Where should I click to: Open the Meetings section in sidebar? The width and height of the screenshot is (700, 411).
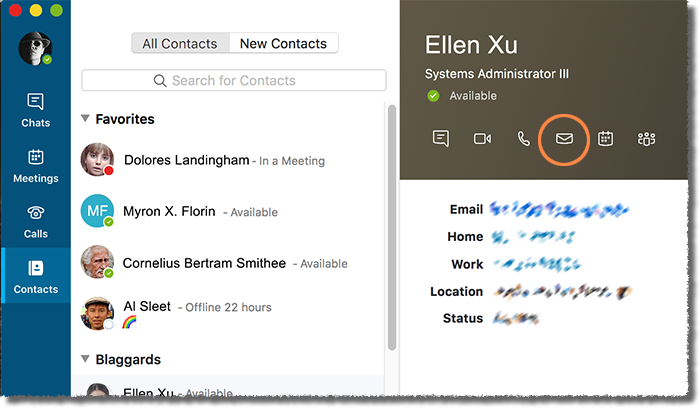36,166
